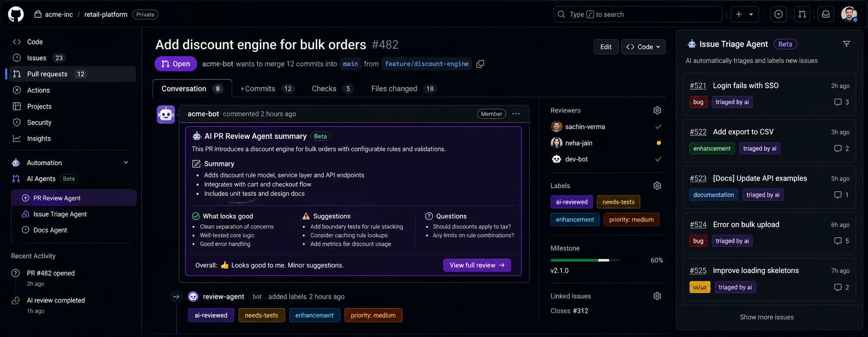Open Insights in the sidebar
868x337 pixels.
click(x=72, y=139)
